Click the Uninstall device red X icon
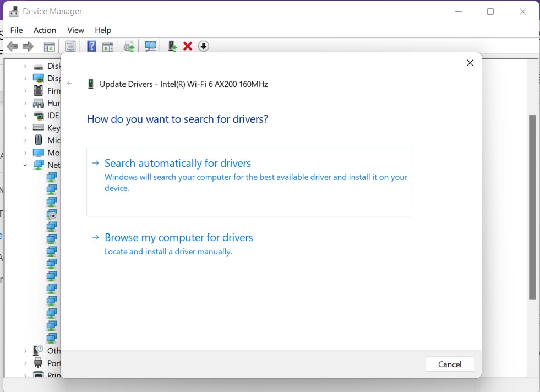This screenshot has height=392, width=540. (x=188, y=46)
